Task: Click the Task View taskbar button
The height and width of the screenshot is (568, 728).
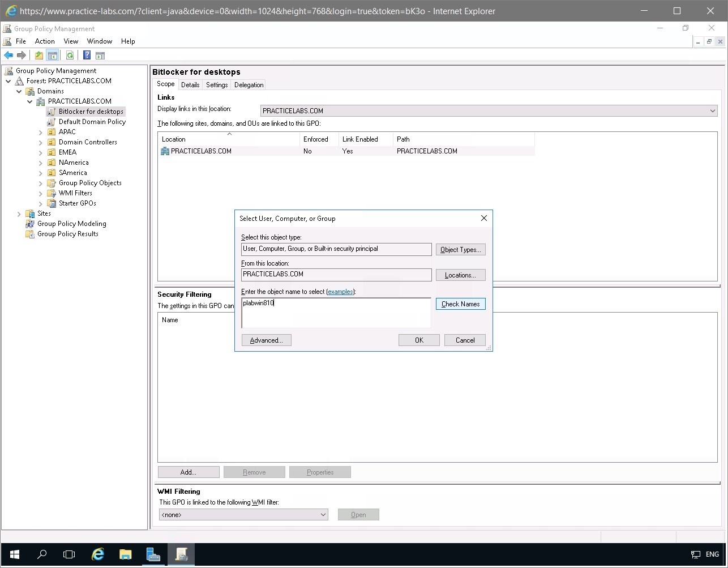Action: pyautogui.click(x=69, y=554)
